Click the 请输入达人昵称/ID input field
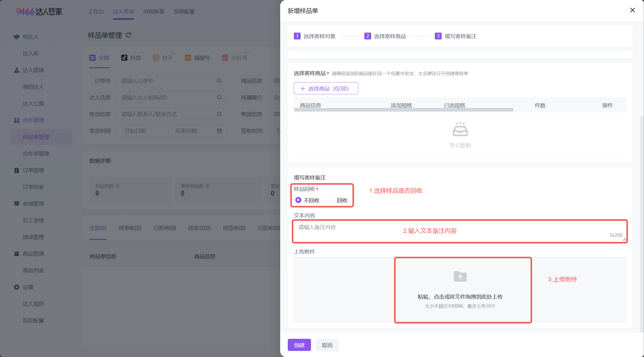644x357 pixels. [x=172, y=97]
